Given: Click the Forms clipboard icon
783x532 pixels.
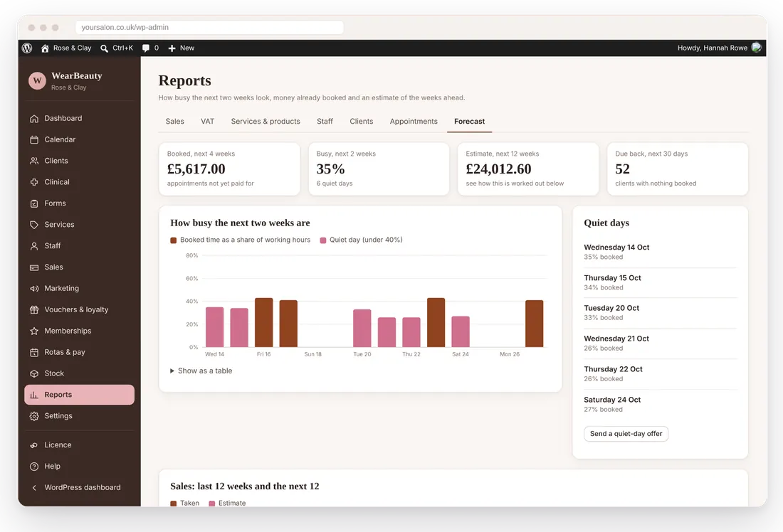Looking at the screenshot, I should click(x=34, y=203).
